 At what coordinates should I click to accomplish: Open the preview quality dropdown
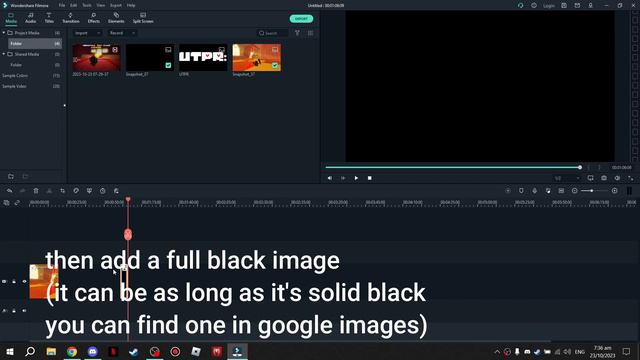567,178
